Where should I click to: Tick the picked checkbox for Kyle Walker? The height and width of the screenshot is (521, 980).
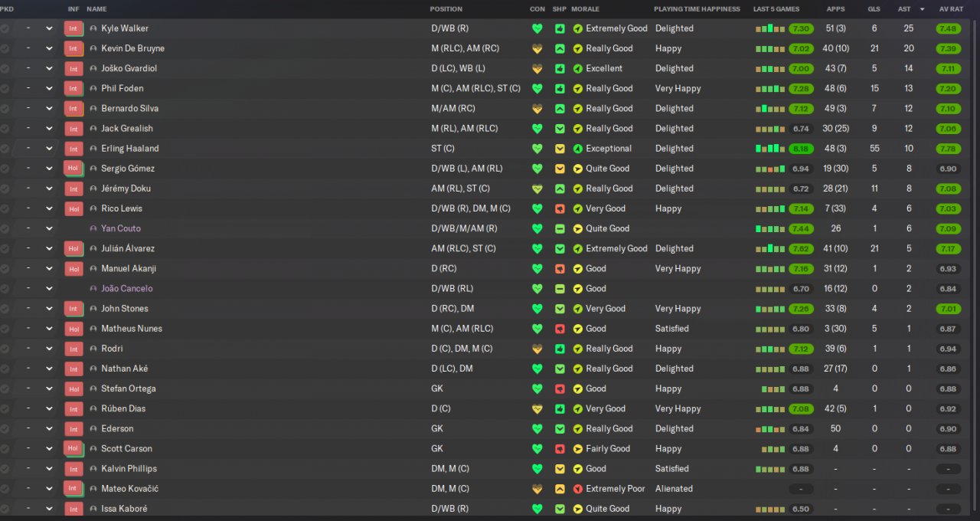pos(5,28)
